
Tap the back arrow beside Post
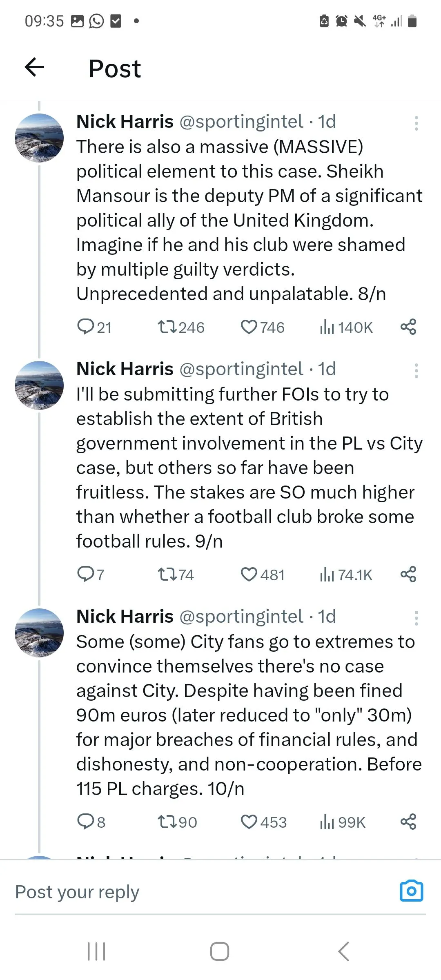tap(35, 67)
